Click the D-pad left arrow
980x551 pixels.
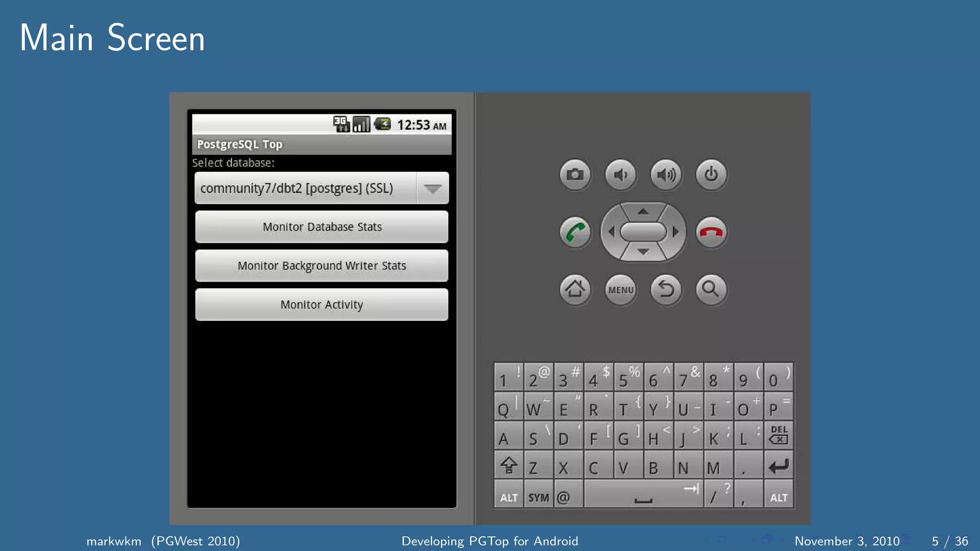[x=611, y=232]
